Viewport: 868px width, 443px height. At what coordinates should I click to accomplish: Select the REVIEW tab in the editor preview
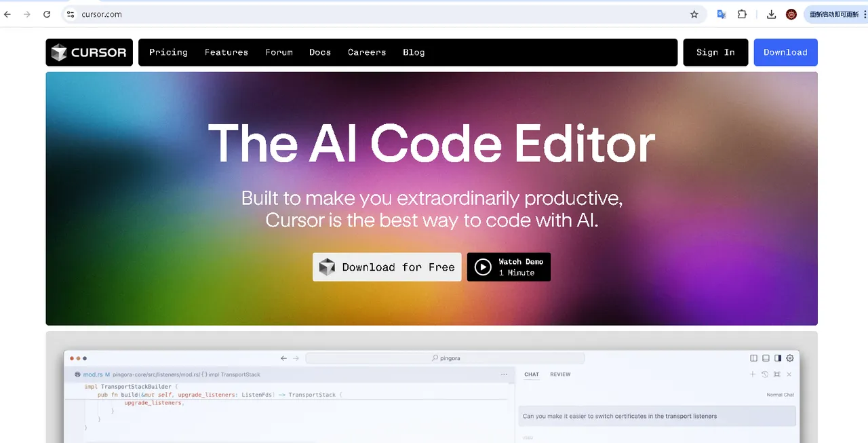pyautogui.click(x=560, y=374)
